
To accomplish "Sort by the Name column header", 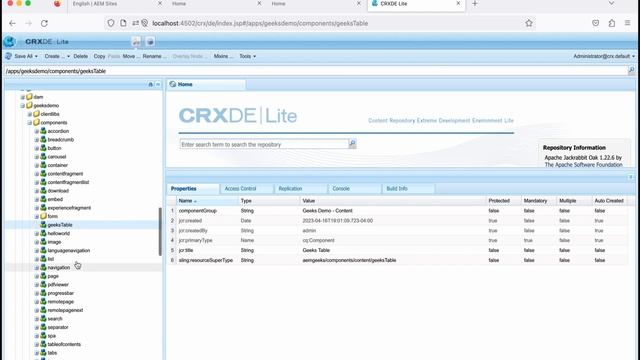I will click(207, 200).
